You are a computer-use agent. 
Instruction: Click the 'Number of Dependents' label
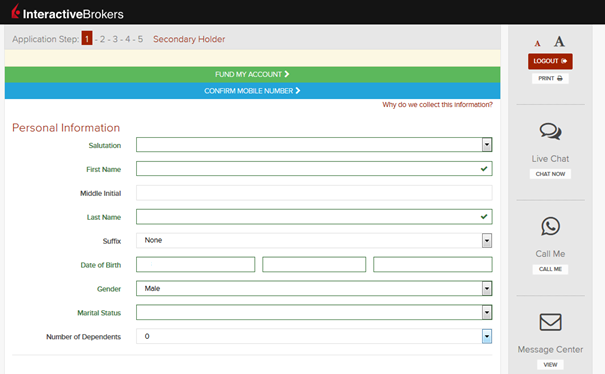[83, 337]
